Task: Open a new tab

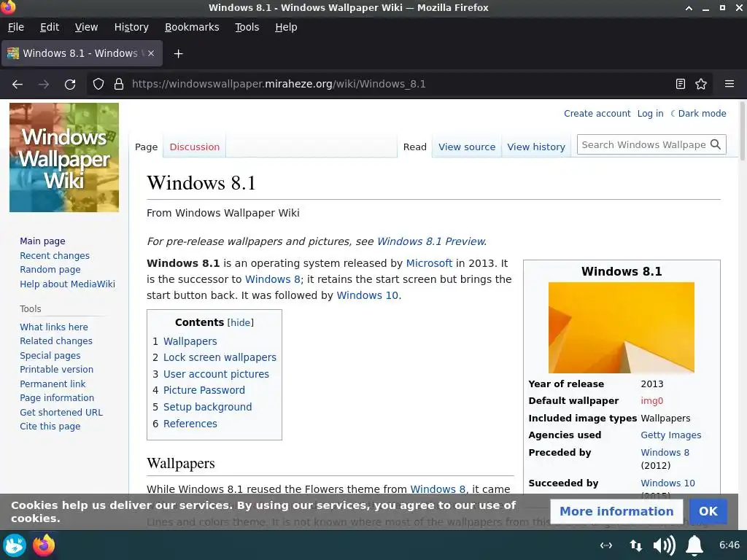Action: (178, 54)
